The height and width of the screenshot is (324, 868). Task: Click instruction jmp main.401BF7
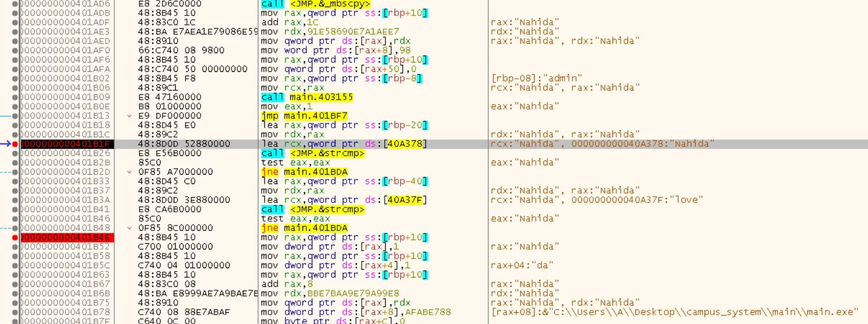pos(304,116)
